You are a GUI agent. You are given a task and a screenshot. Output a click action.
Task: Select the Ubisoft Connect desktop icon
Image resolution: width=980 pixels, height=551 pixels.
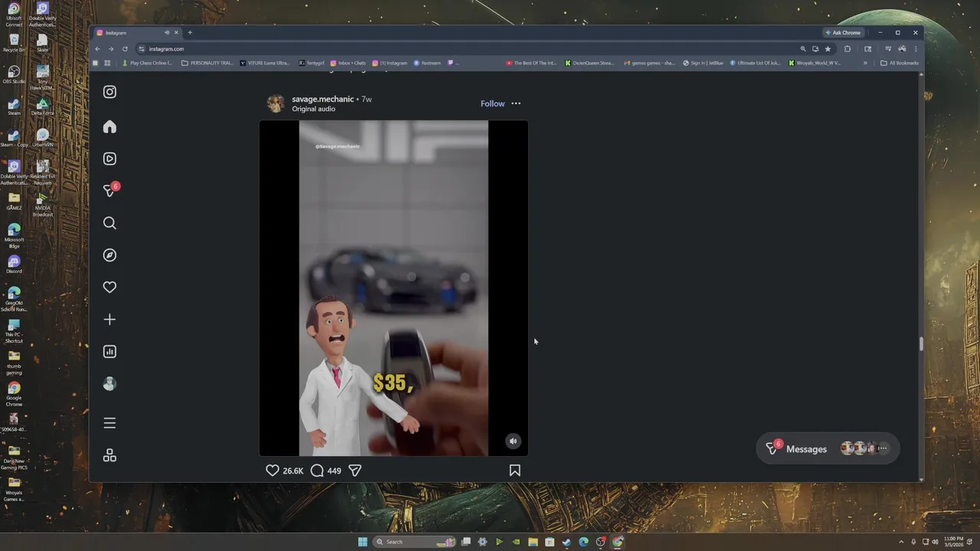14,14
